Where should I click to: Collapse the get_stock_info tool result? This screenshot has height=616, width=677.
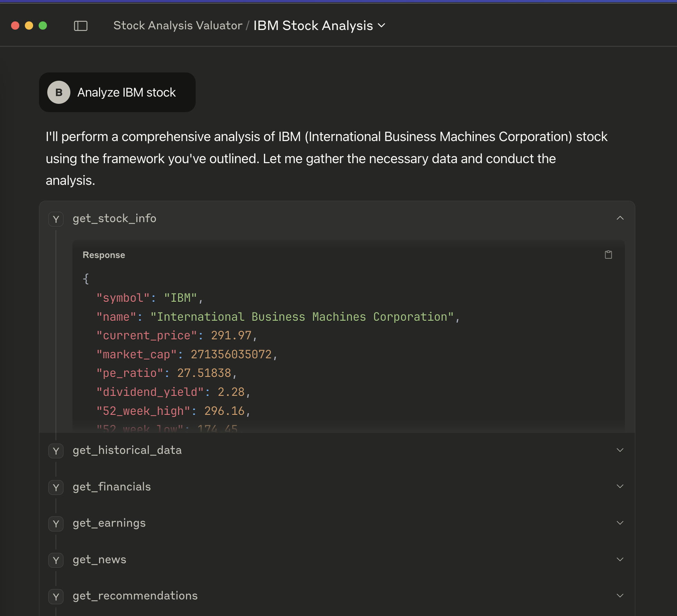620,218
